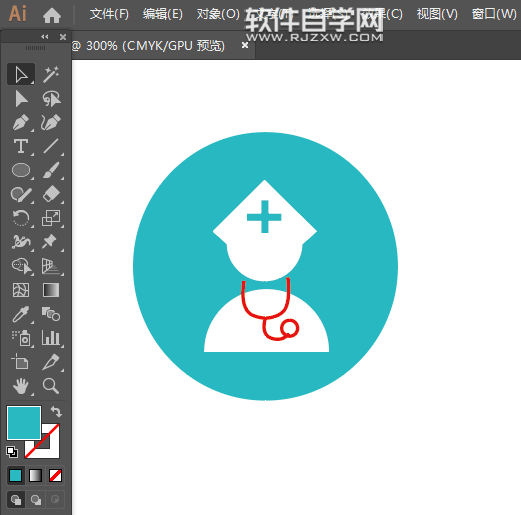The width and height of the screenshot is (521, 515).
Task: Select the Symbol Sprayer tool
Action: click(x=21, y=338)
